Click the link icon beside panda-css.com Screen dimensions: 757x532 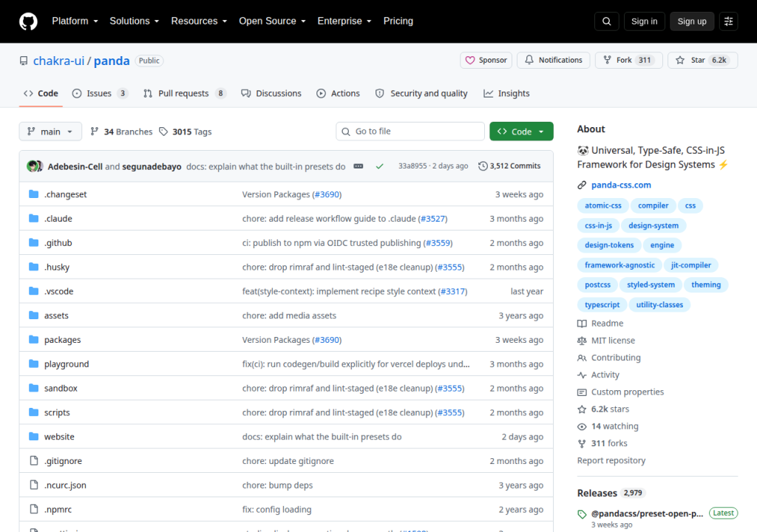[x=582, y=185]
